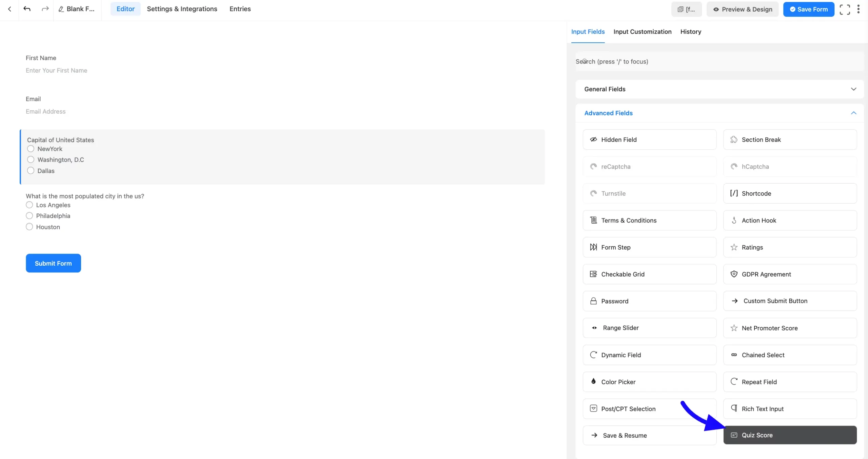
Task: Add the Range Slider field
Action: [x=649, y=328]
